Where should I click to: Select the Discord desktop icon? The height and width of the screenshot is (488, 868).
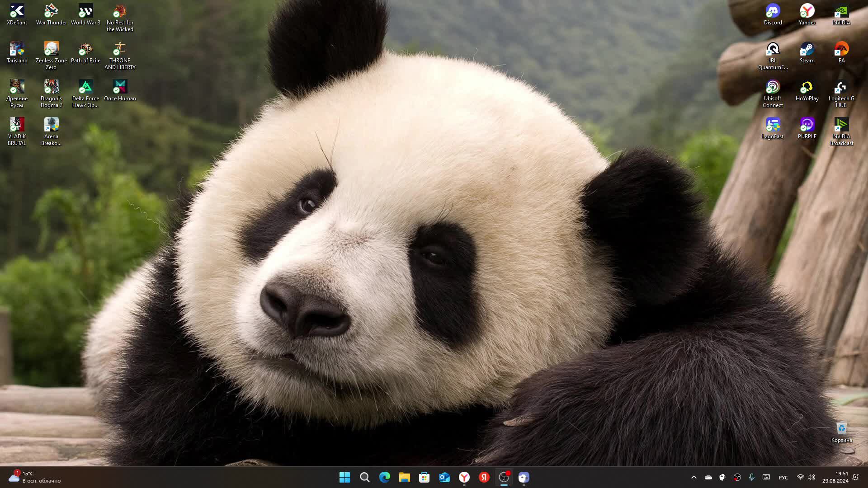coord(773,14)
